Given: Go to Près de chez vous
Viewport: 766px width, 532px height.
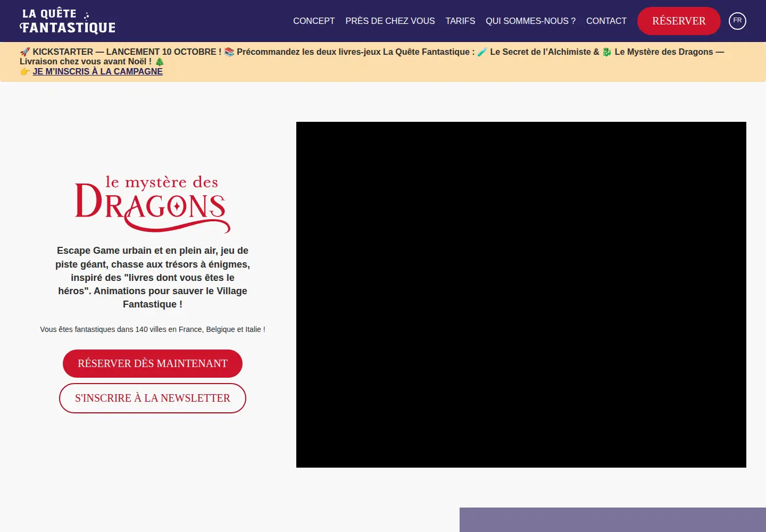Looking at the screenshot, I should pyautogui.click(x=390, y=21).
